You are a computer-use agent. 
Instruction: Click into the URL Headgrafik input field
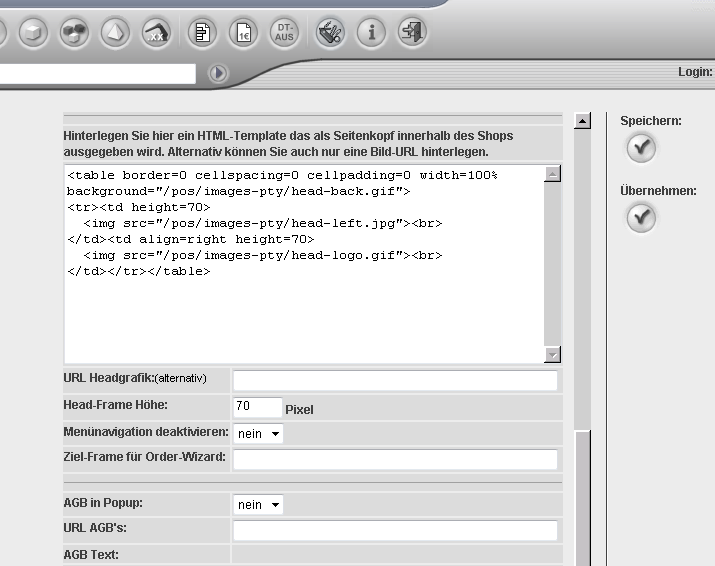tap(394, 380)
